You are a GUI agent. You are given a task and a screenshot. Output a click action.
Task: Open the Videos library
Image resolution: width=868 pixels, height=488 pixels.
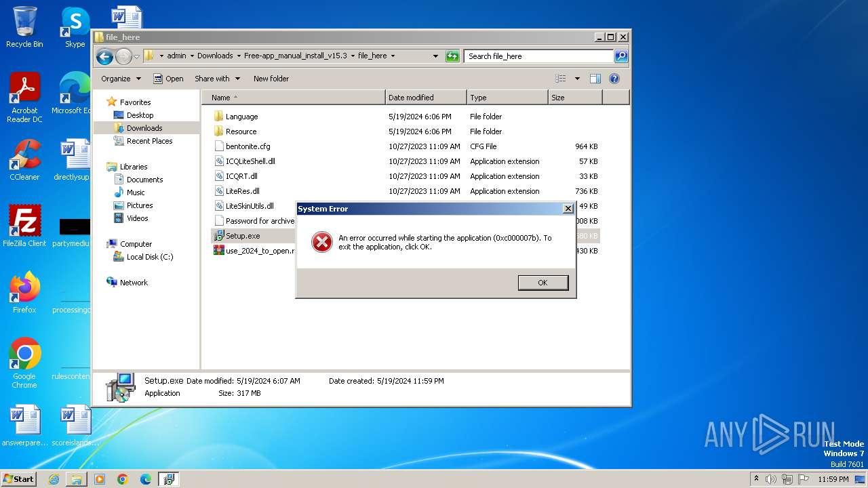point(137,218)
